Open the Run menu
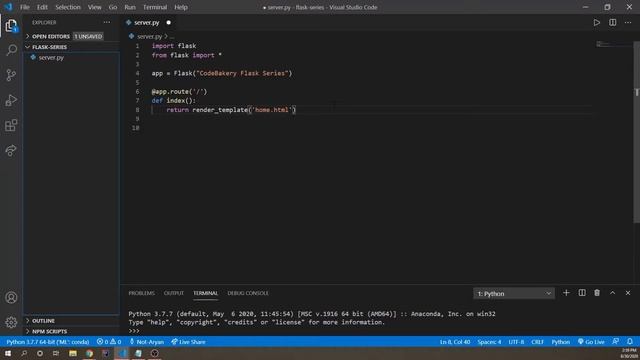 pos(130,7)
